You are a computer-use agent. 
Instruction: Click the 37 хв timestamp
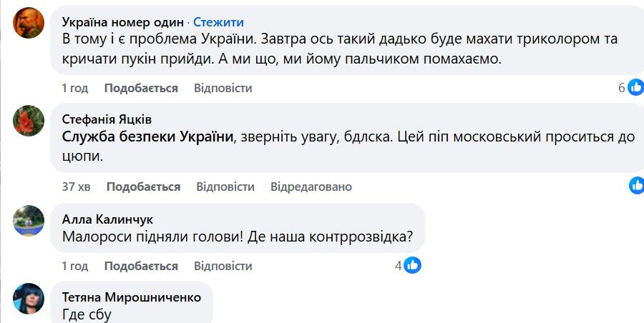tap(76, 187)
